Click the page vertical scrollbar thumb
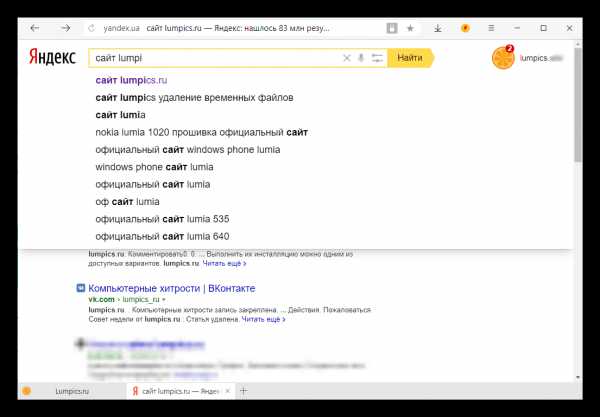 [x=578, y=103]
